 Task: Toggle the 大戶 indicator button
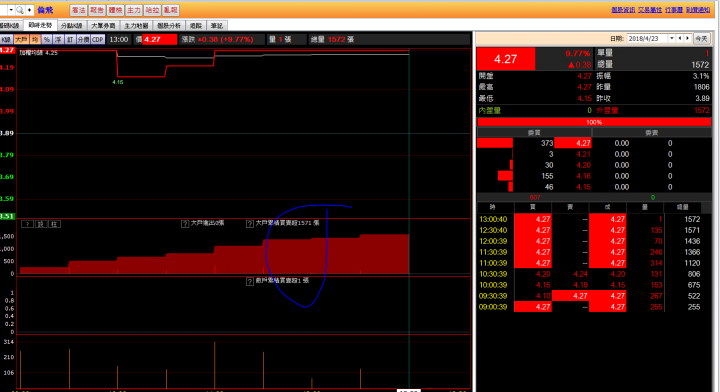click(x=21, y=39)
